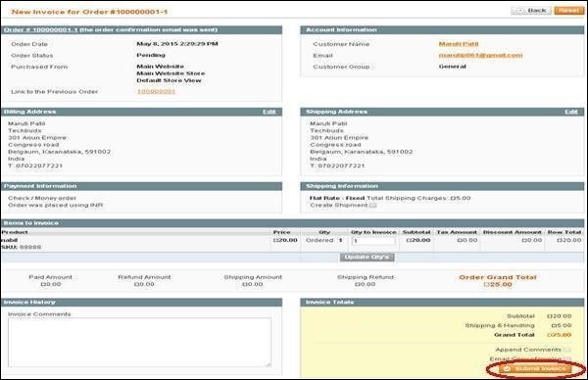Tick the Append Comments checkbox
Image resolution: width=588 pixels, height=380 pixels.
567,350
